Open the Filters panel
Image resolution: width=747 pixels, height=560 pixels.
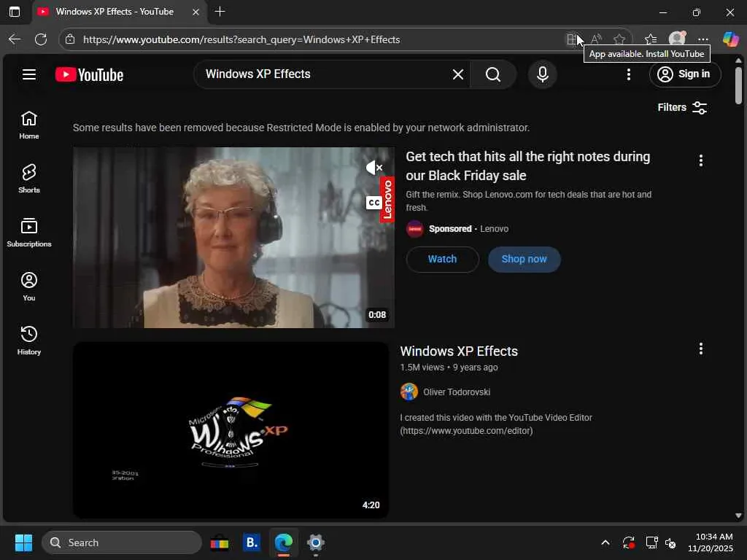coord(682,108)
